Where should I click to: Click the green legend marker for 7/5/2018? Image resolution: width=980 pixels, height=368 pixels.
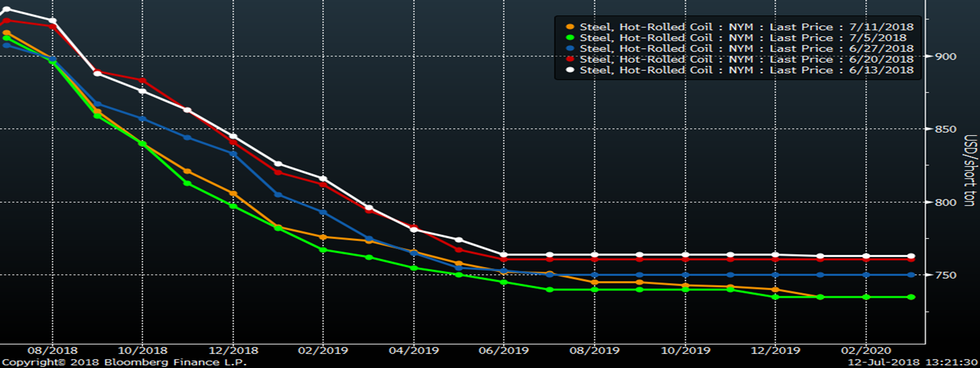click(569, 38)
